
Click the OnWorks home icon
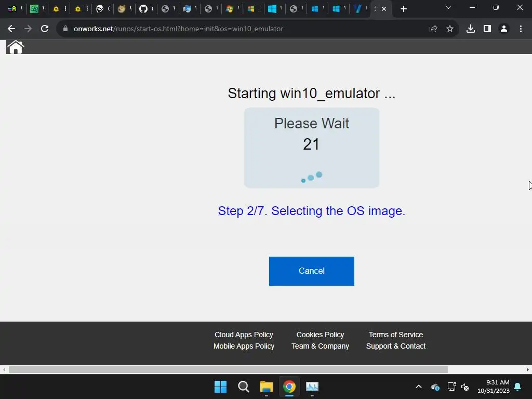(15, 47)
